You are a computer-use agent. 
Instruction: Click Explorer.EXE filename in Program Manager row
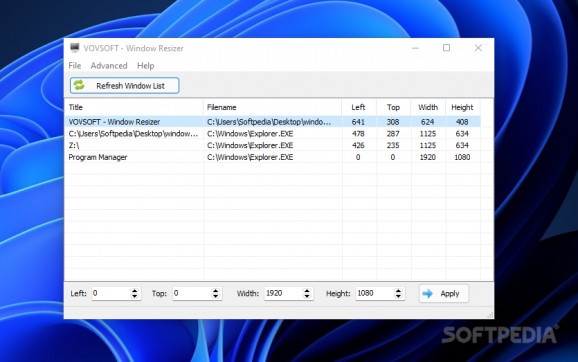tap(250, 157)
